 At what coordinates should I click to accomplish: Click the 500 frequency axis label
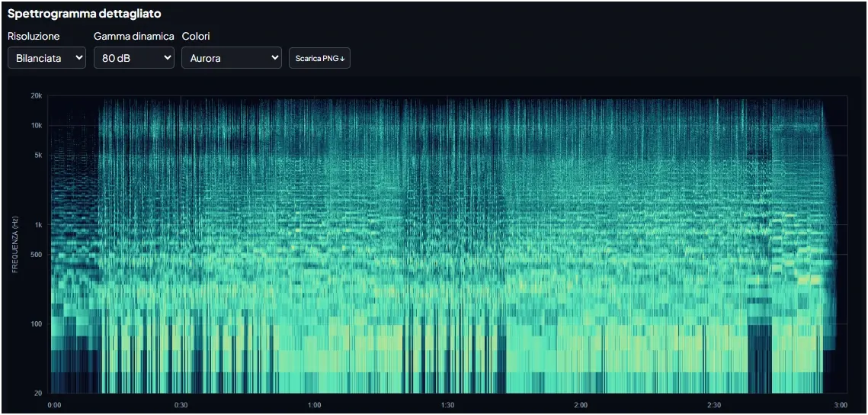pos(37,255)
